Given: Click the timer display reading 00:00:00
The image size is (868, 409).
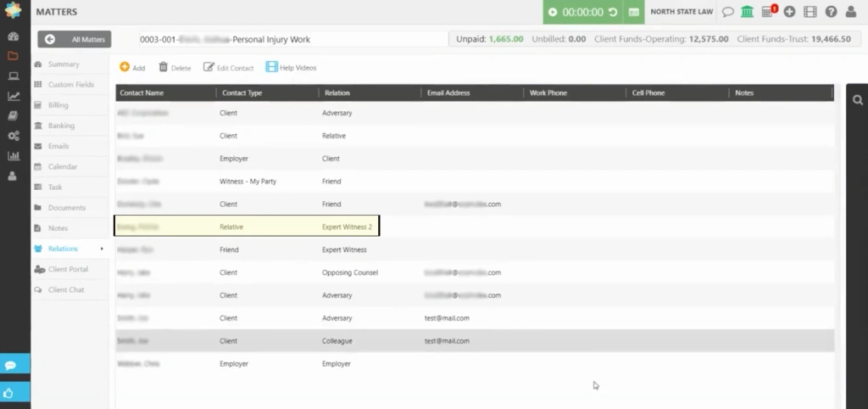Looking at the screenshot, I should tap(583, 12).
